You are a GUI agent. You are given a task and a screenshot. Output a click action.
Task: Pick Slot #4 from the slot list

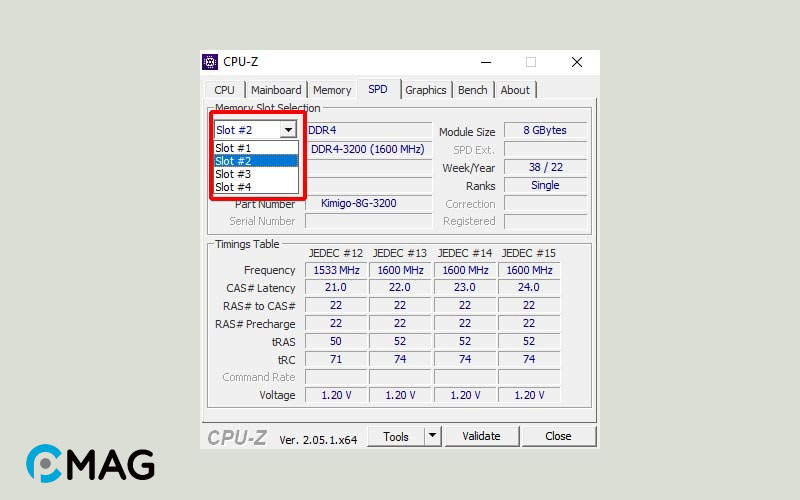coord(256,187)
